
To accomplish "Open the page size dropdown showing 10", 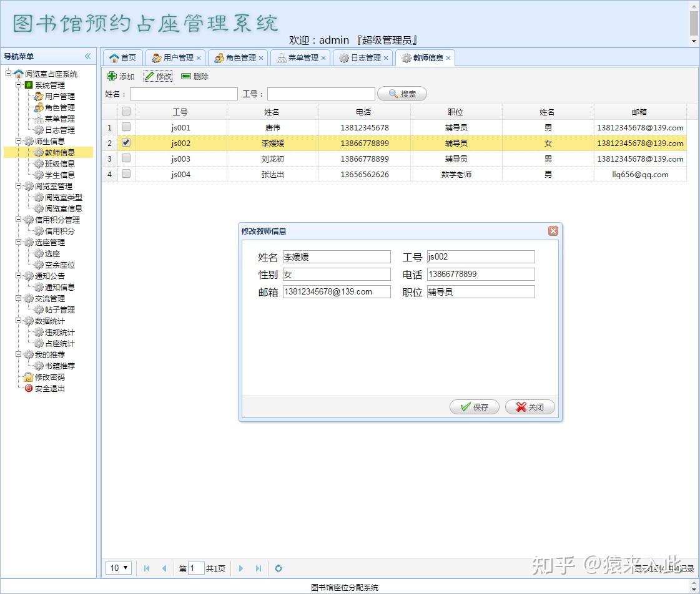I will tap(118, 568).
